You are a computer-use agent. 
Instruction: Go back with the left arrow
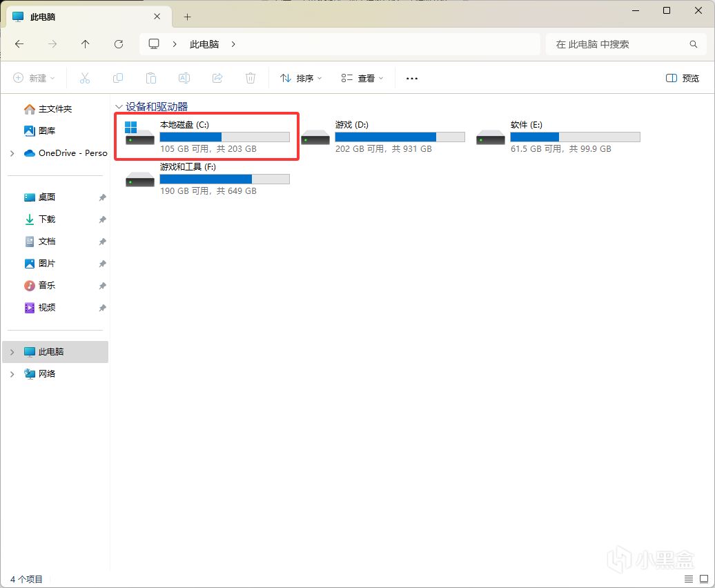click(x=19, y=44)
